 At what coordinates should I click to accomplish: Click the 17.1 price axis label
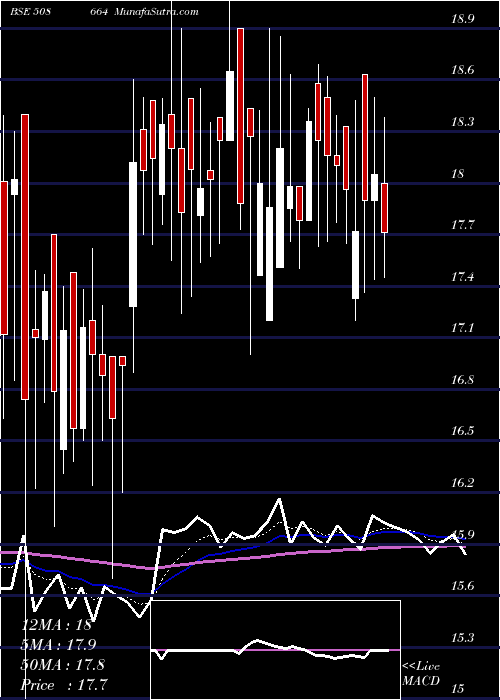(463, 329)
